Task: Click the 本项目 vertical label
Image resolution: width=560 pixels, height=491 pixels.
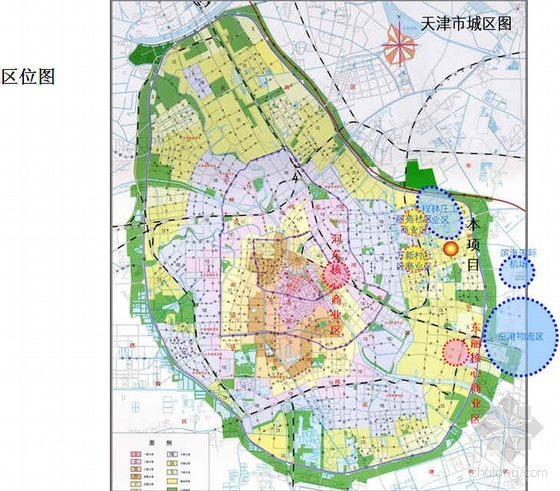Action: (474, 245)
